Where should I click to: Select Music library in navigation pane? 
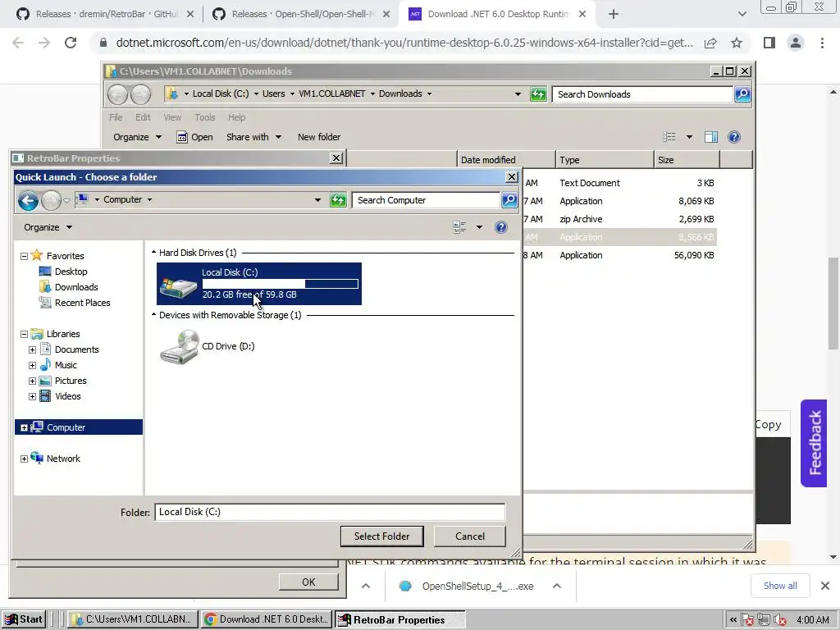[x=66, y=365]
